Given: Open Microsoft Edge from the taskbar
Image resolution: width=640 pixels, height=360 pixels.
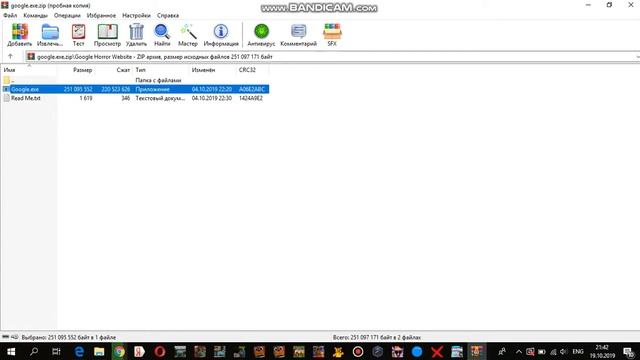Looking at the screenshot, I should pos(79,351).
